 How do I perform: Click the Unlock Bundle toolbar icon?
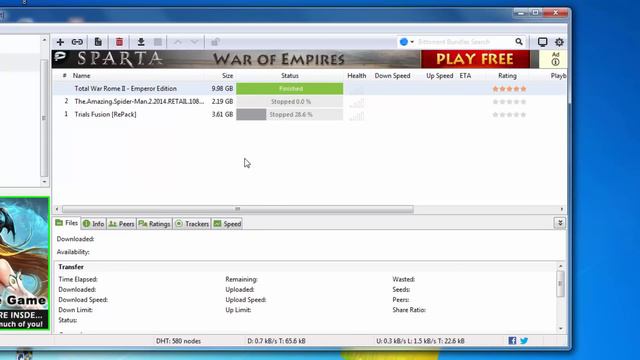pyautogui.click(x=216, y=42)
